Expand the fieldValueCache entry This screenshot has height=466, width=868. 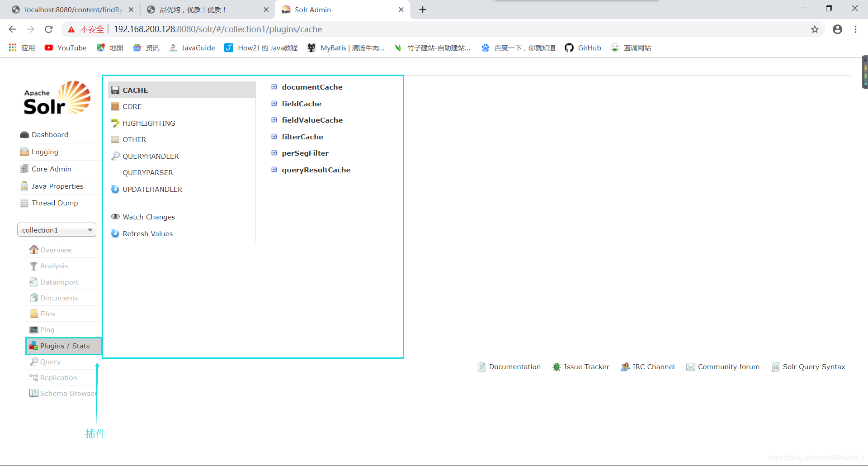pyautogui.click(x=307, y=120)
